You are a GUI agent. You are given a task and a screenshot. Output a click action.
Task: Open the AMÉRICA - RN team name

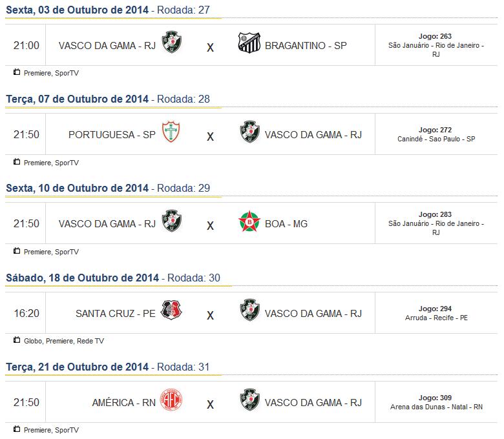tap(124, 402)
